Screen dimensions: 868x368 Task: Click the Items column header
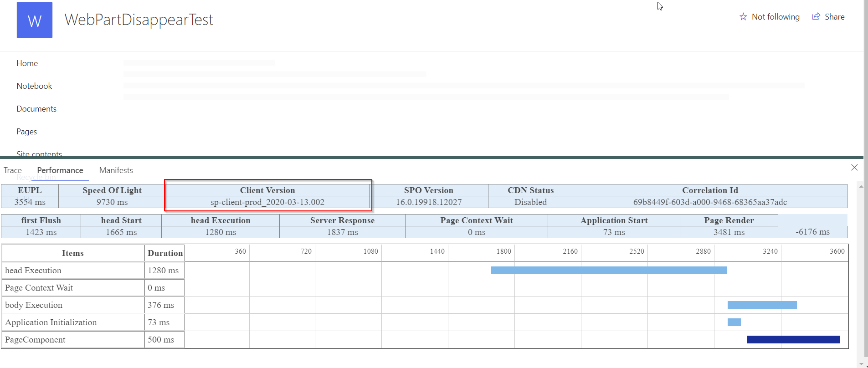tap(73, 253)
